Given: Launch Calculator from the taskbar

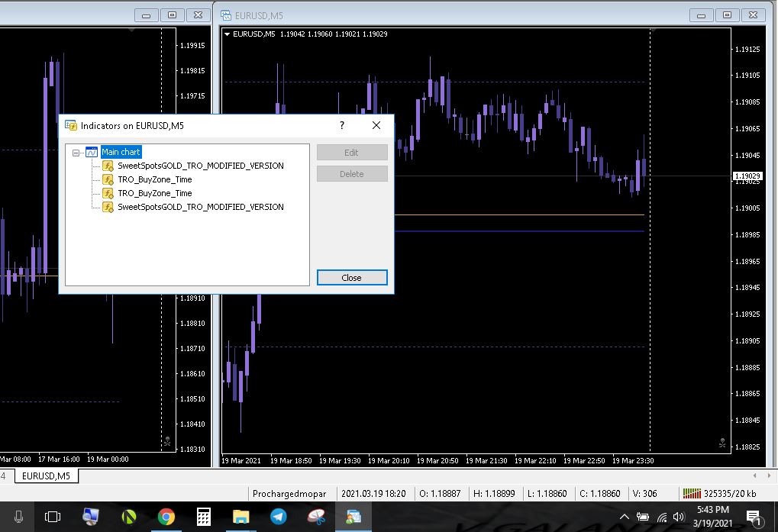Looking at the screenshot, I should pos(203,517).
